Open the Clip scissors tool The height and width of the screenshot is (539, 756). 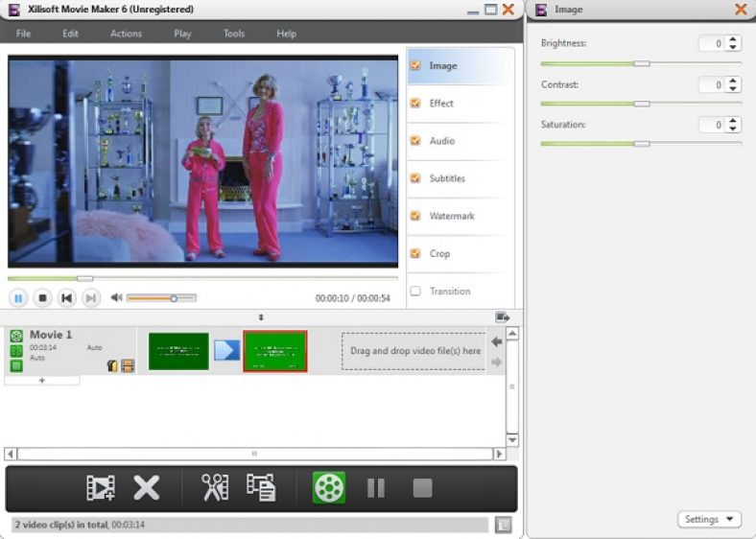pos(214,488)
